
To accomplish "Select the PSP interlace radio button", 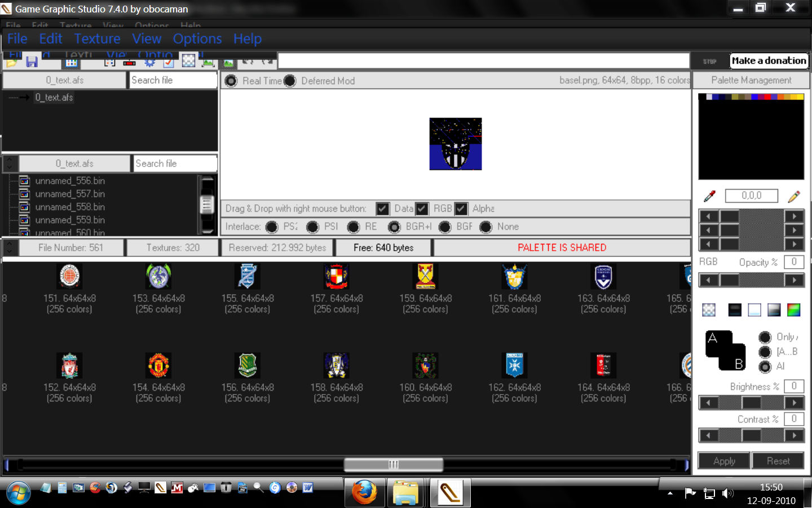I will pyautogui.click(x=312, y=227).
